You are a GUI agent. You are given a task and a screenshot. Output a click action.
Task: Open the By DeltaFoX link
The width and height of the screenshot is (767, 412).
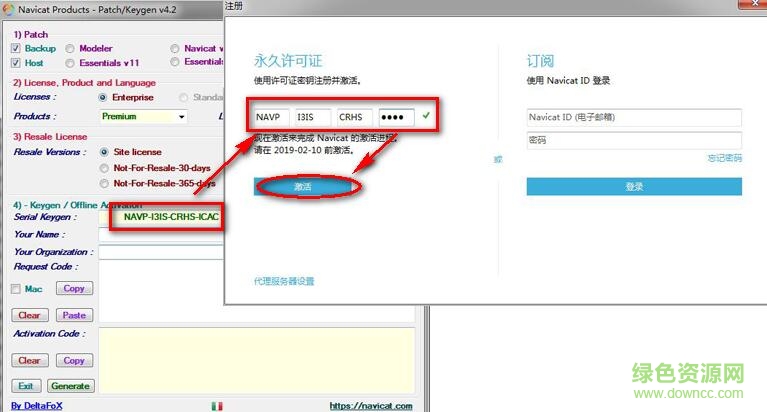(37, 406)
